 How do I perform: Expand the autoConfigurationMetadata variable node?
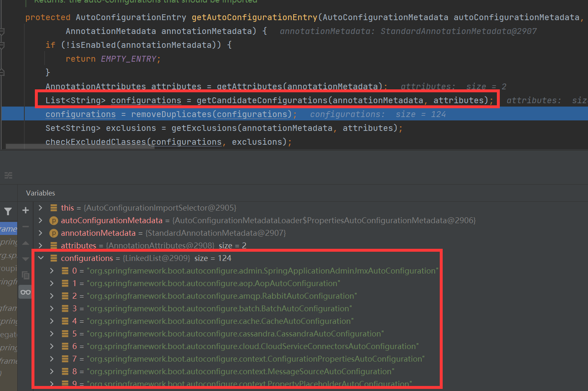[41, 220]
